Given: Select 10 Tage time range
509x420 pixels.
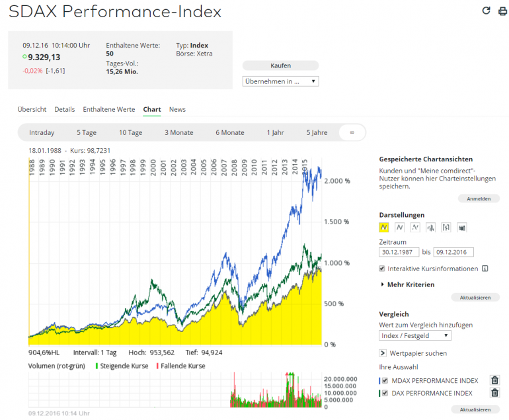Looking at the screenshot, I should click(130, 132).
